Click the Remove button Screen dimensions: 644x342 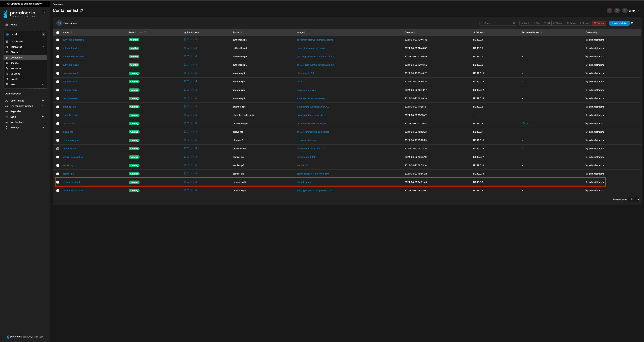click(599, 23)
